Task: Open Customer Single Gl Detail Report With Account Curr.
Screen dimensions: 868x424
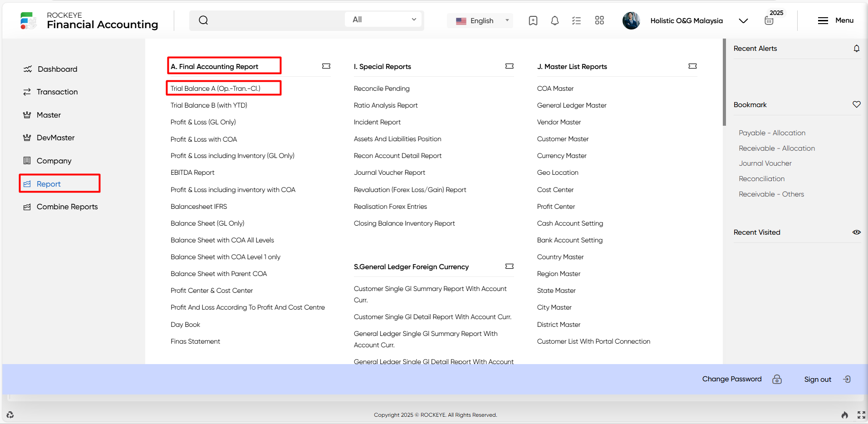Action: click(x=432, y=317)
